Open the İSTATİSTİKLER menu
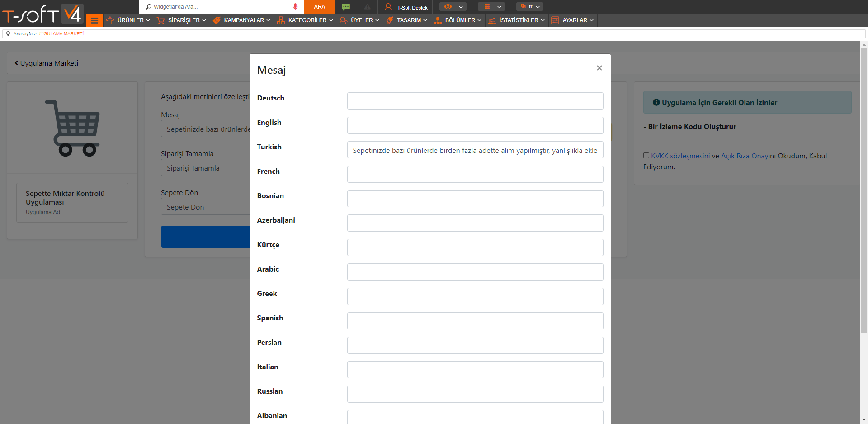This screenshot has width=868, height=424. (517, 20)
